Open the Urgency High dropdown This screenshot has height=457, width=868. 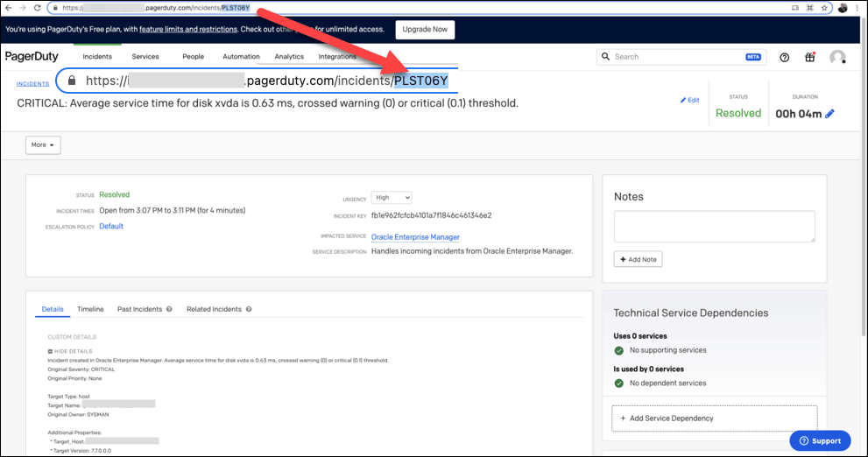[x=392, y=198]
